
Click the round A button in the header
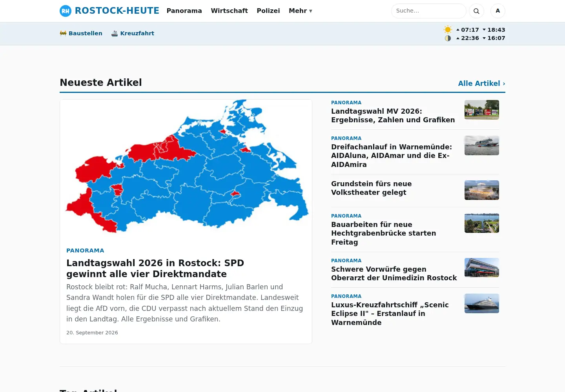[x=498, y=11]
